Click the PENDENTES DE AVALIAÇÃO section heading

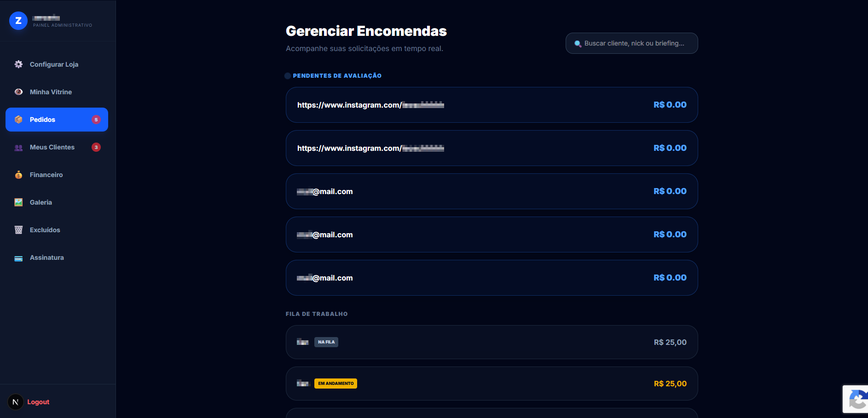coord(337,76)
